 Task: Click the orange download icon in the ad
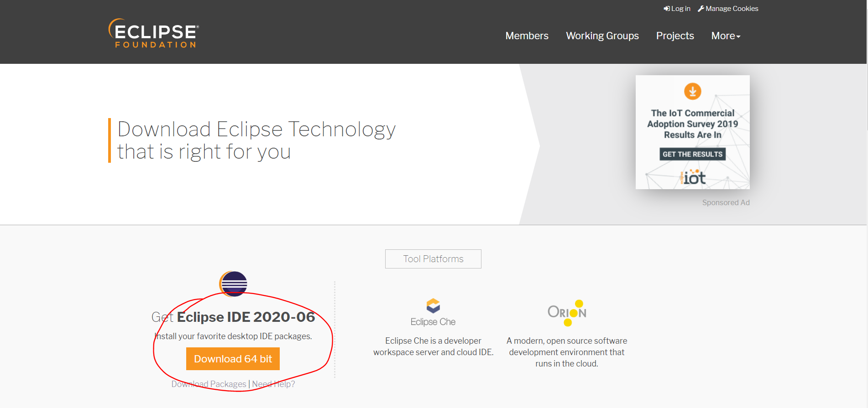pyautogui.click(x=692, y=91)
